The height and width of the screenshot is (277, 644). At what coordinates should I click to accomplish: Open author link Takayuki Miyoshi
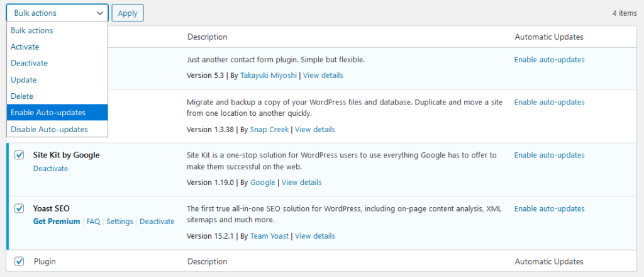coord(269,76)
